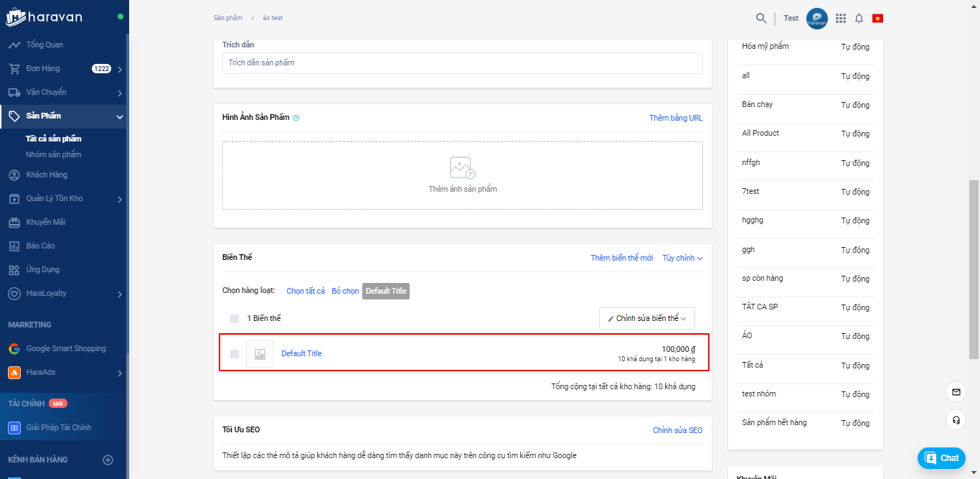980x479 pixels.
Task: Click the envelope mail icon on right edge
Action: (x=956, y=392)
